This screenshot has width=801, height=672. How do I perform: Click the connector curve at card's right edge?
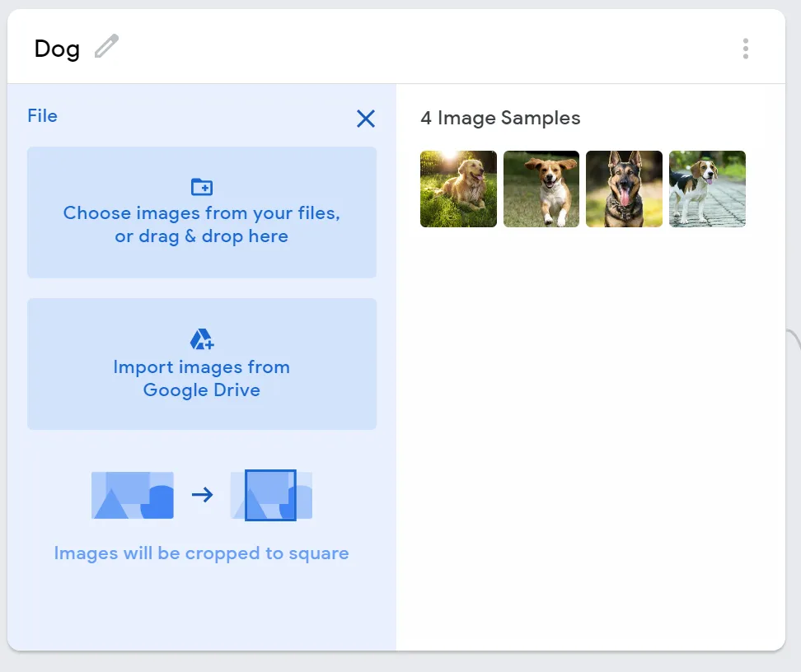pyautogui.click(x=794, y=339)
